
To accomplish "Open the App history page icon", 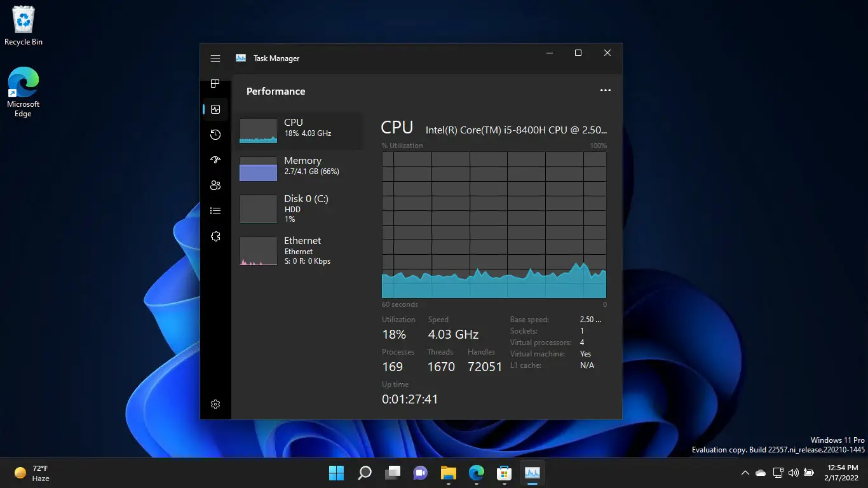I will tap(215, 135).
